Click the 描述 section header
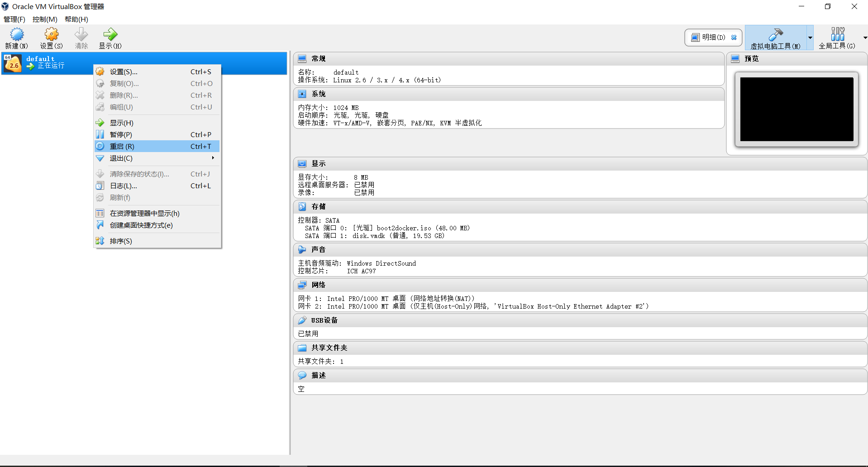Screen dimensions: 868x467 click(x=580, y=376)
